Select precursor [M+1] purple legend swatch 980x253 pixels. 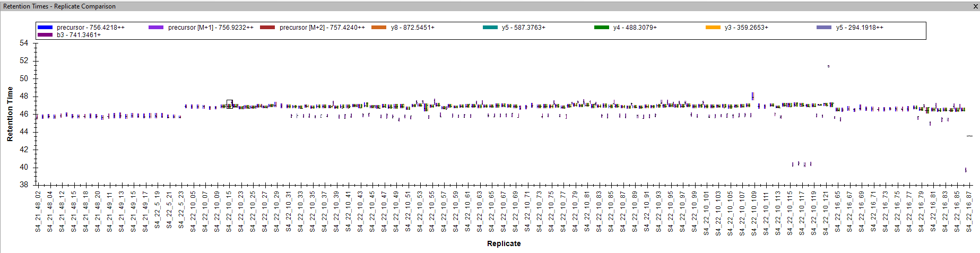tap(156, 28)
